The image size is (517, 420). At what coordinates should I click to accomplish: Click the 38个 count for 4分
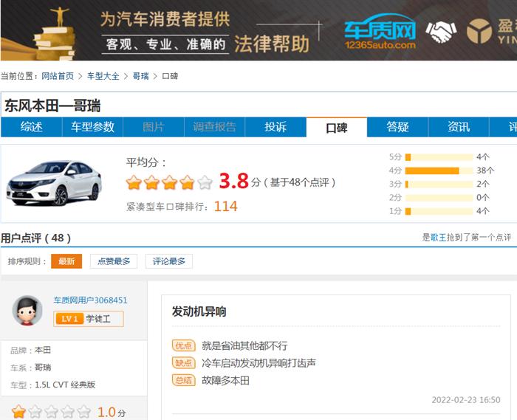[485, 171]
